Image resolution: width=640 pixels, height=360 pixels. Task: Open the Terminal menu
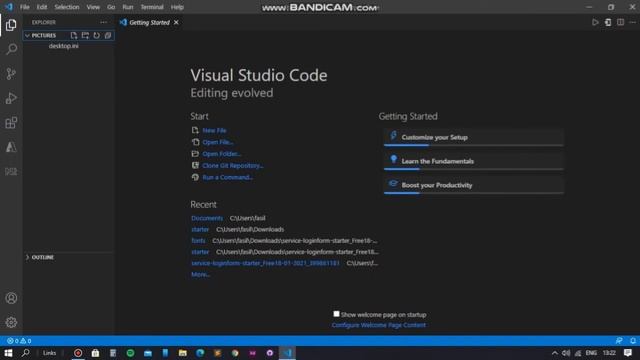pyautogui.click(x=152, y=7)
